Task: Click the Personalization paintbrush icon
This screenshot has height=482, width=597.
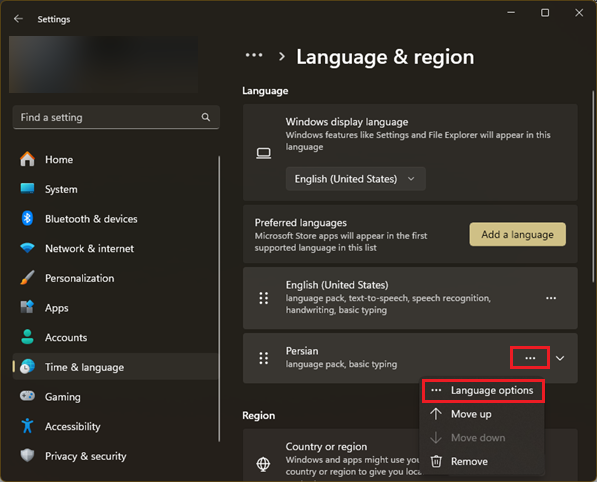Action: pos(27,278)
